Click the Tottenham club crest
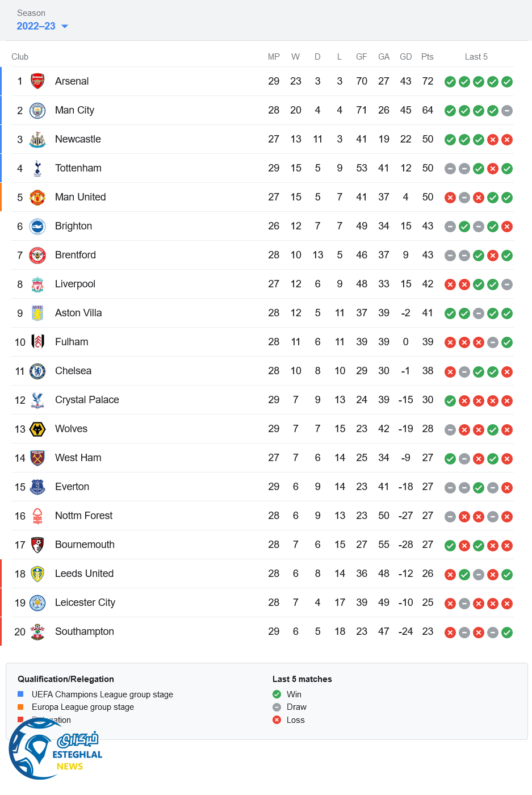 tap(37, 168)
